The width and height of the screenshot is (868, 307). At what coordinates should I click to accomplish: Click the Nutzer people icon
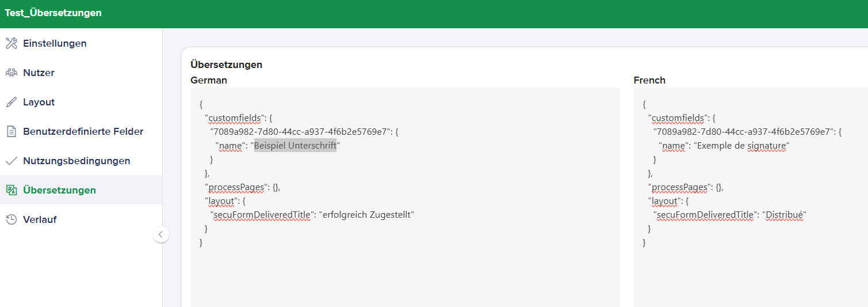pyautogui.click(x=12, y=73)
